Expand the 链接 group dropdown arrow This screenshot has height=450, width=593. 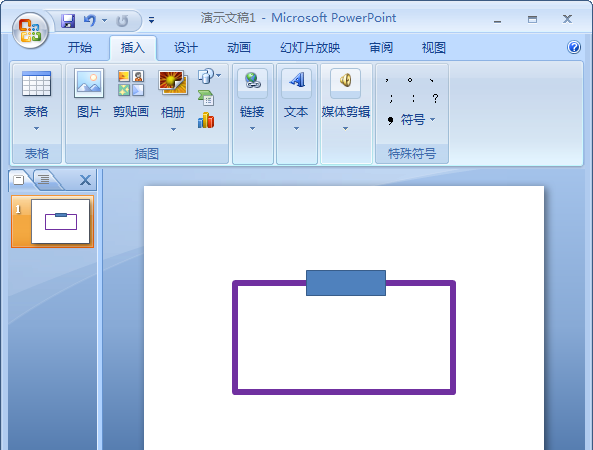pyautogui.click(x=253, y=129)
